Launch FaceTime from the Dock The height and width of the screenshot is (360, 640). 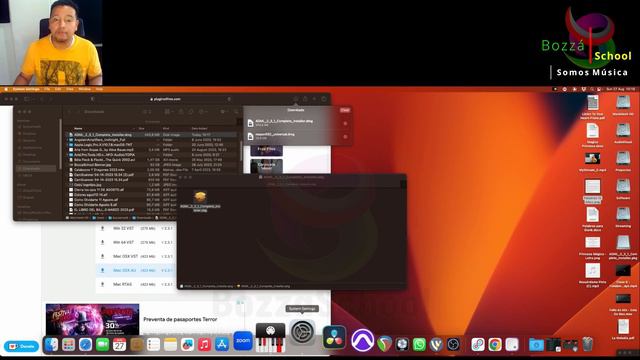point(102,345)
